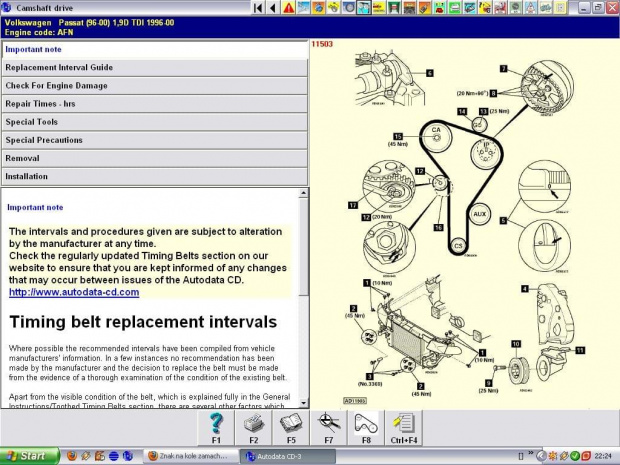620x465 pixels.
Task: Switch to the Autodata CD-3 taskbar button
Action: click(x=287, y=456)
